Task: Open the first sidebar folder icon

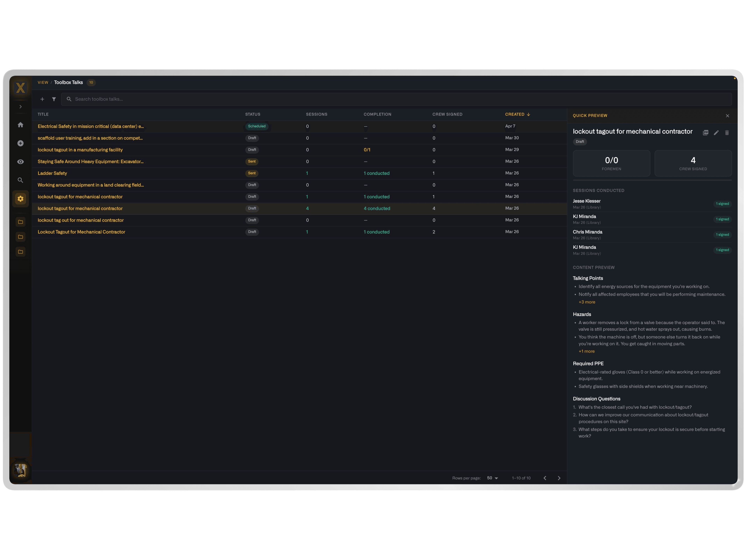Action: click(x=21, y=222)
